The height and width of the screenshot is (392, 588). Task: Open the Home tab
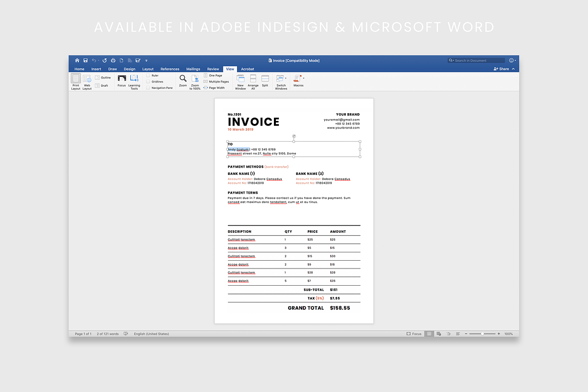79,69
